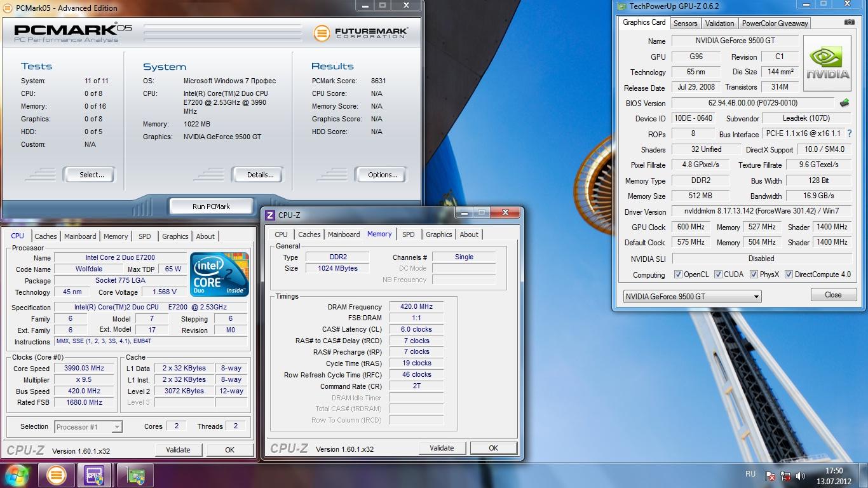Screen dimensions: 868x488
Task: Open the taskbar clock and date
Action: (834, 476)
